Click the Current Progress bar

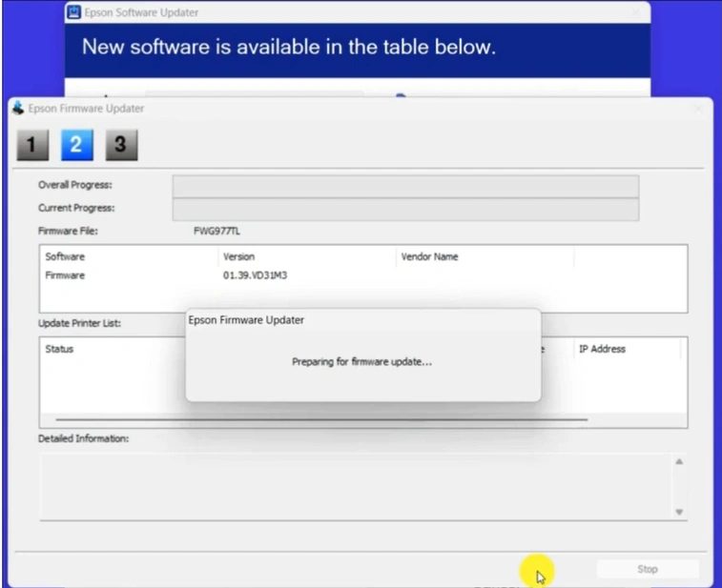coord(404,208)
